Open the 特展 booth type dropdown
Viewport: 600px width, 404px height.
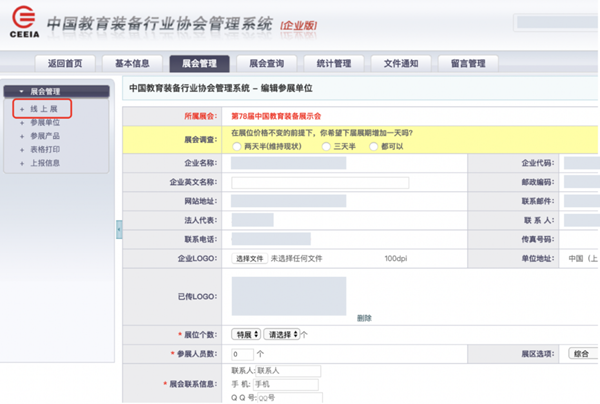(245, 334)
